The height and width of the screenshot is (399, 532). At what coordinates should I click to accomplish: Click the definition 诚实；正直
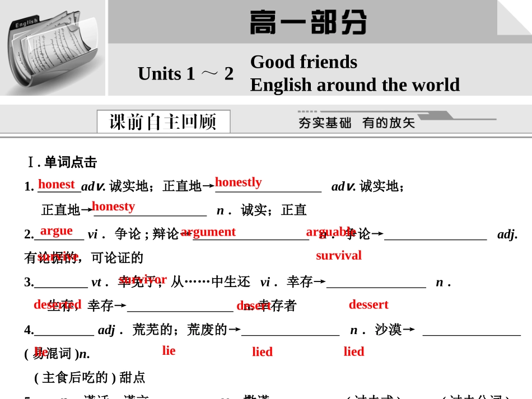pyautogui.click(x=273, y=210)
